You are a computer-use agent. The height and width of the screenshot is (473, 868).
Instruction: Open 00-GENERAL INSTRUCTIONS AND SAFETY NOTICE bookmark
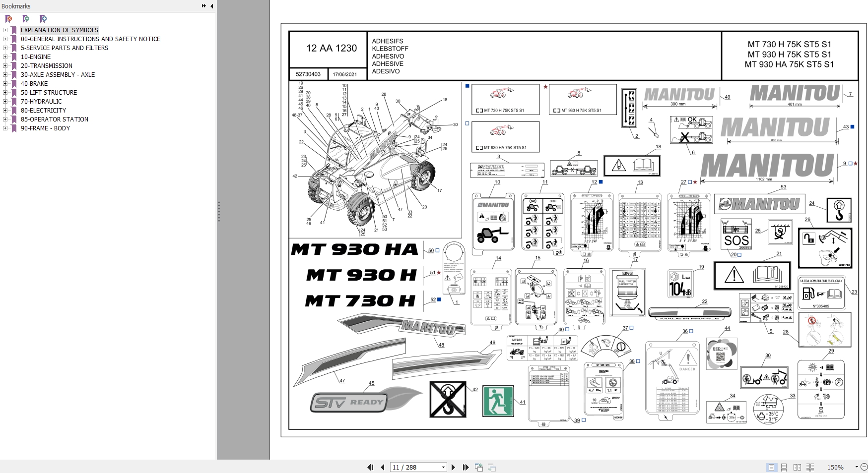coord(90,39)
